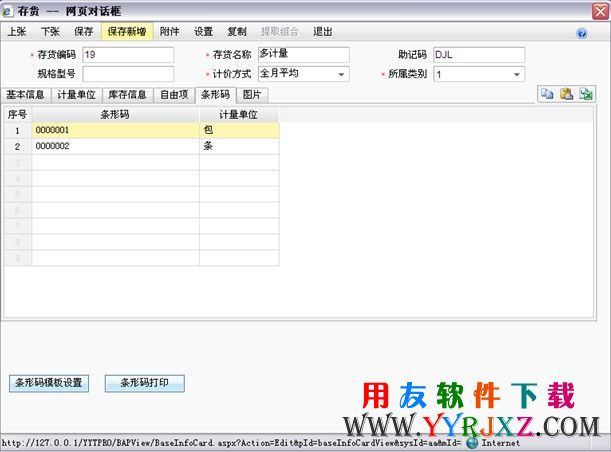Click the greyed-out 提取组合 toolbar item
The image size is (611, 452).
[279, 32]
